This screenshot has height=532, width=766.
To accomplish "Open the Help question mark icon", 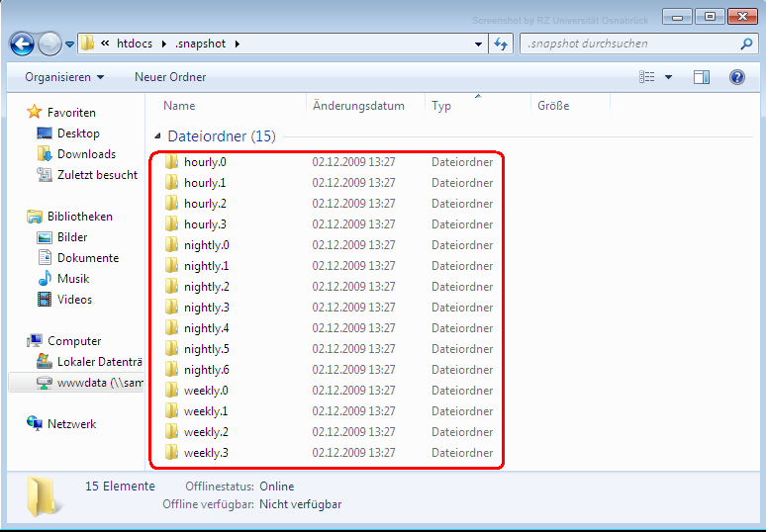I will tap(736, 77).
